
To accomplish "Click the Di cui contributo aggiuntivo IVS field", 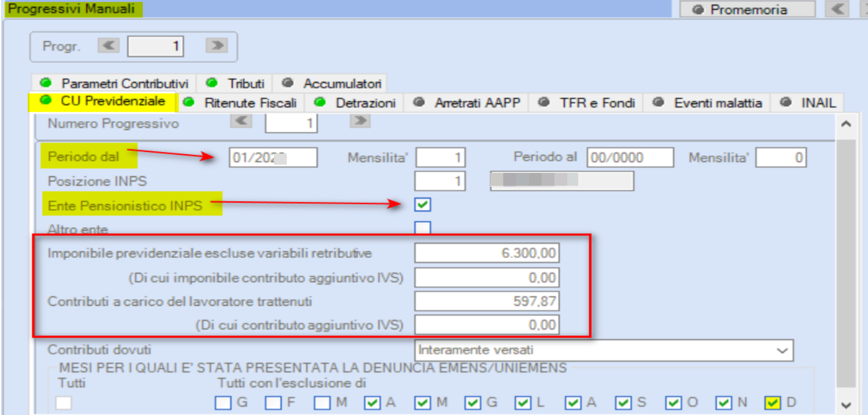I will pos(487,325).
